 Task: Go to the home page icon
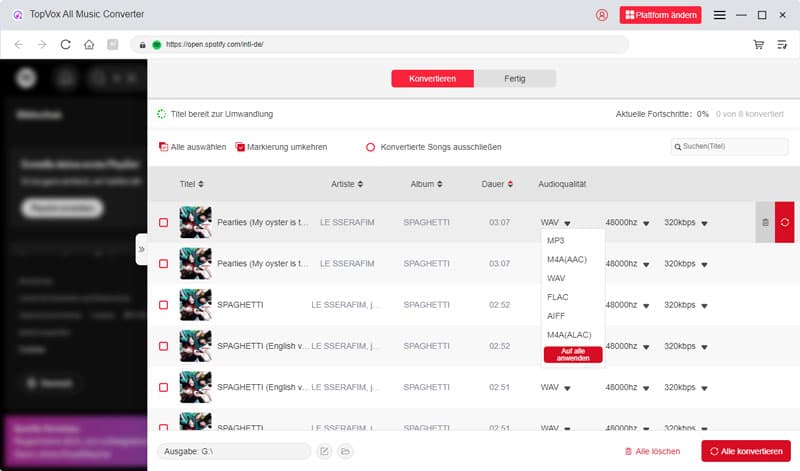pos(89,45)
